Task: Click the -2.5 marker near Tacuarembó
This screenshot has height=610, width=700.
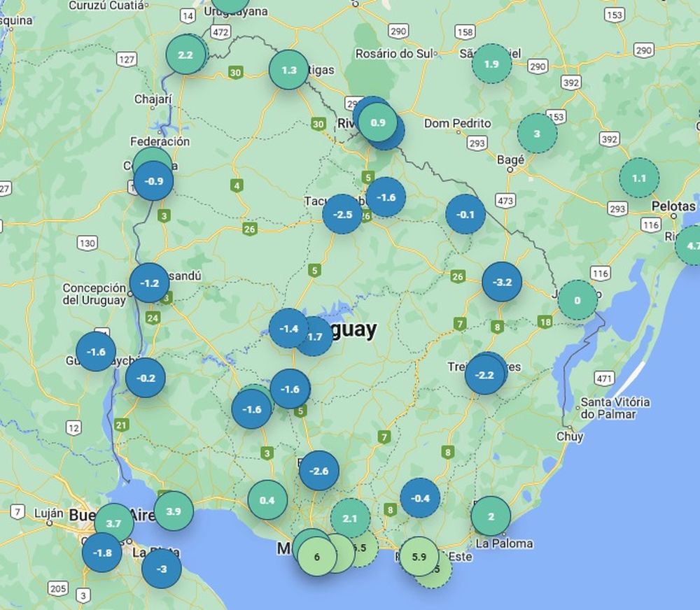Action: point(342,214)
